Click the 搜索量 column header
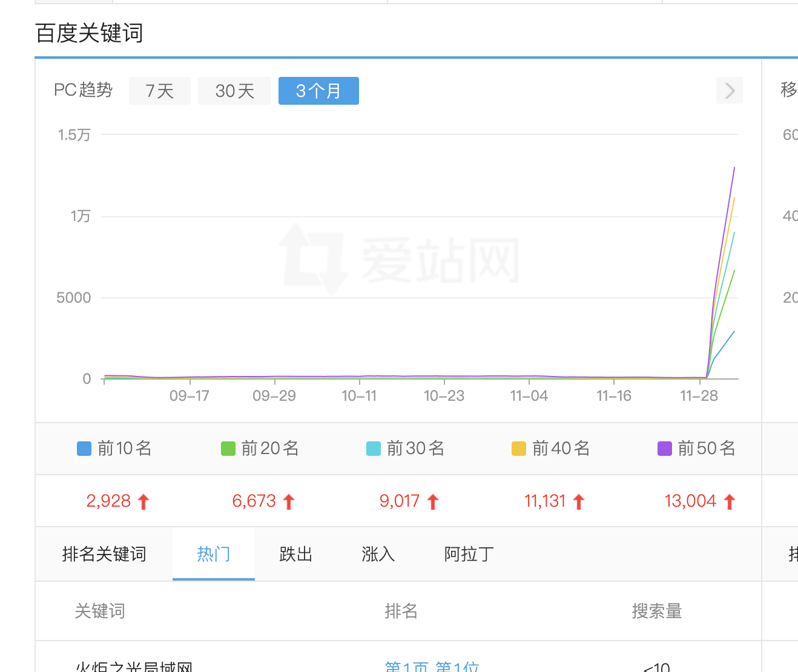798x672 pixels. (657, 611)
